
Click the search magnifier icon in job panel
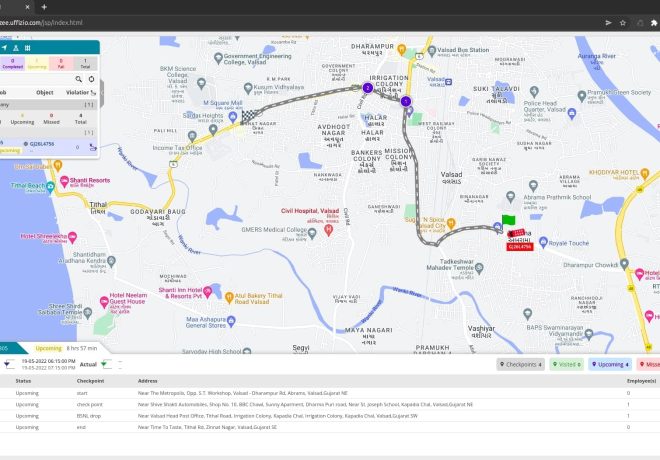tap(77, 79)
